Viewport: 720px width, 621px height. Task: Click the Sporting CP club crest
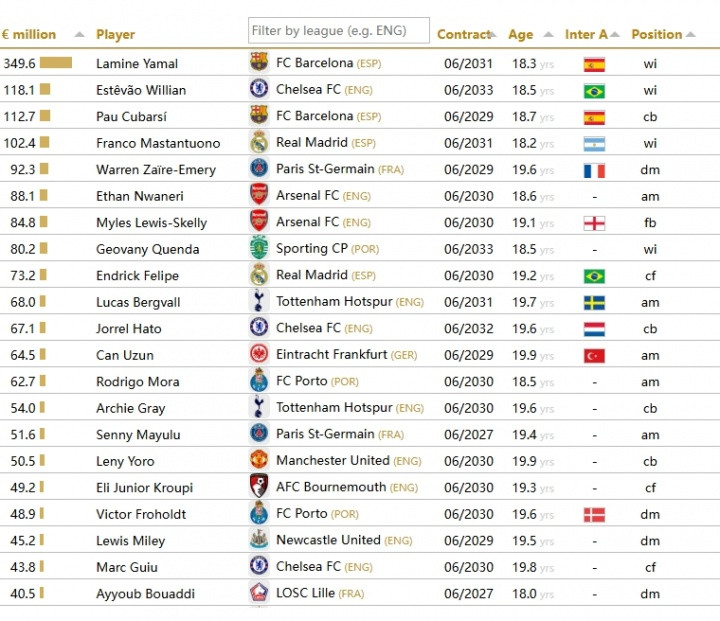click(259, 248)
